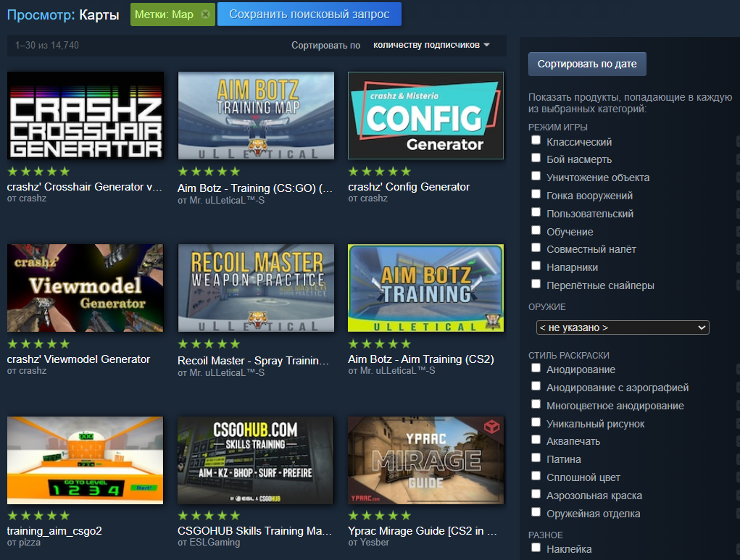Open the weapon dropdown '< не указано >'
The image size is (740, 560).
tap(623, 327)
